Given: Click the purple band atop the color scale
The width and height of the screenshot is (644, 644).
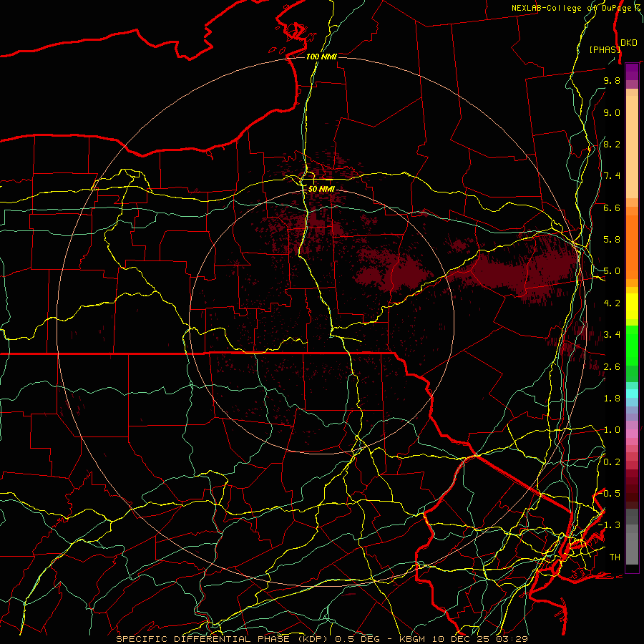Looking at the screenshot, I should coord(632,72).
